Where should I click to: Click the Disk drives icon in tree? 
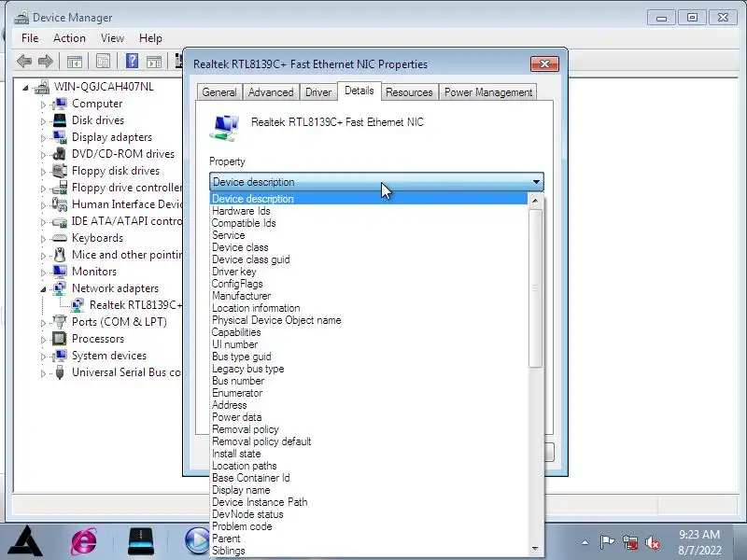coord(60,120)
